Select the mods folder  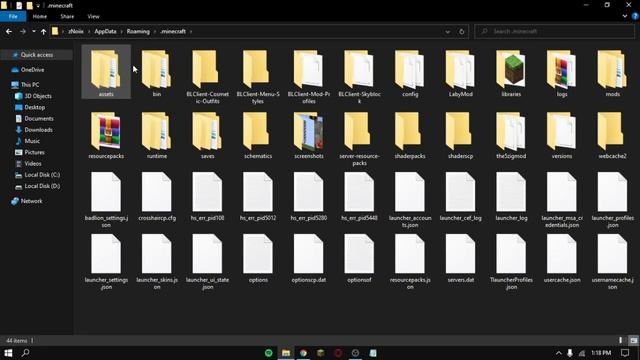pyautogui.click(x=612, y=73)
